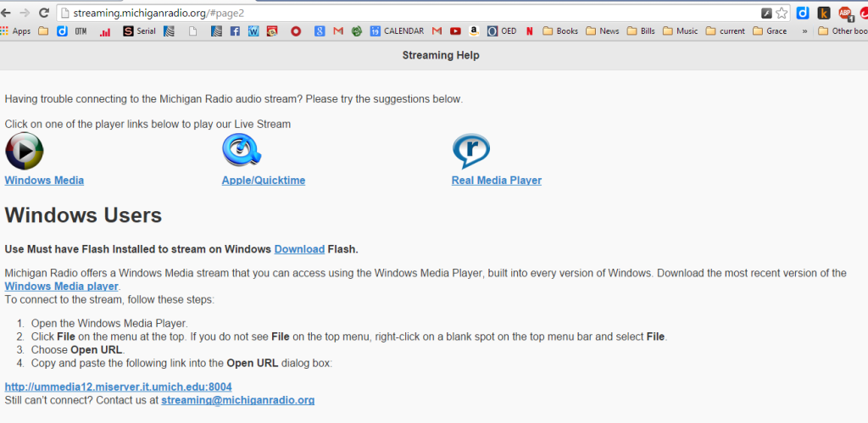The height and width of the screenshot is (423, 868).
Task: Expand the News bookmark folder
Action: click(x=603, y=31)
